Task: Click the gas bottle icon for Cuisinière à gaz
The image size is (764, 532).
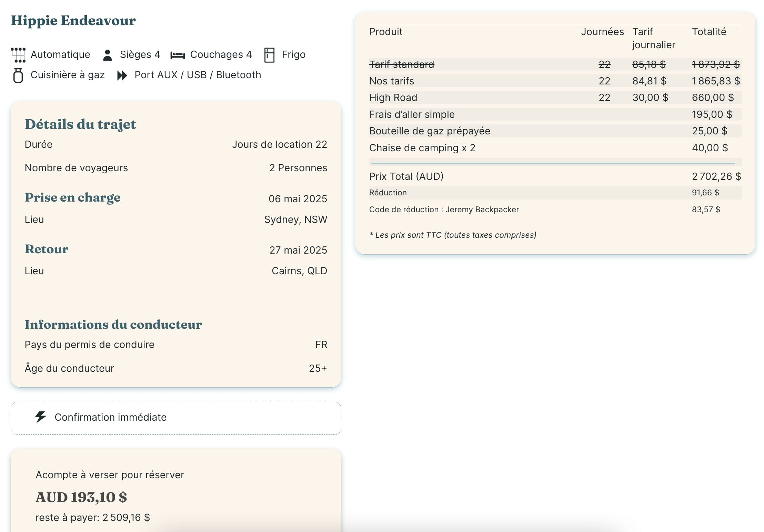Action: point(18,75)
